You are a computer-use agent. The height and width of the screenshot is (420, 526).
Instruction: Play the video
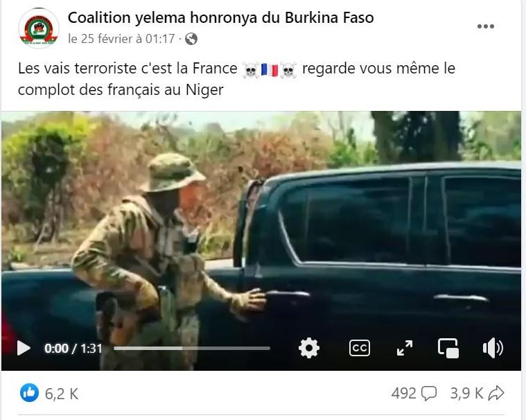click(24, 348)
